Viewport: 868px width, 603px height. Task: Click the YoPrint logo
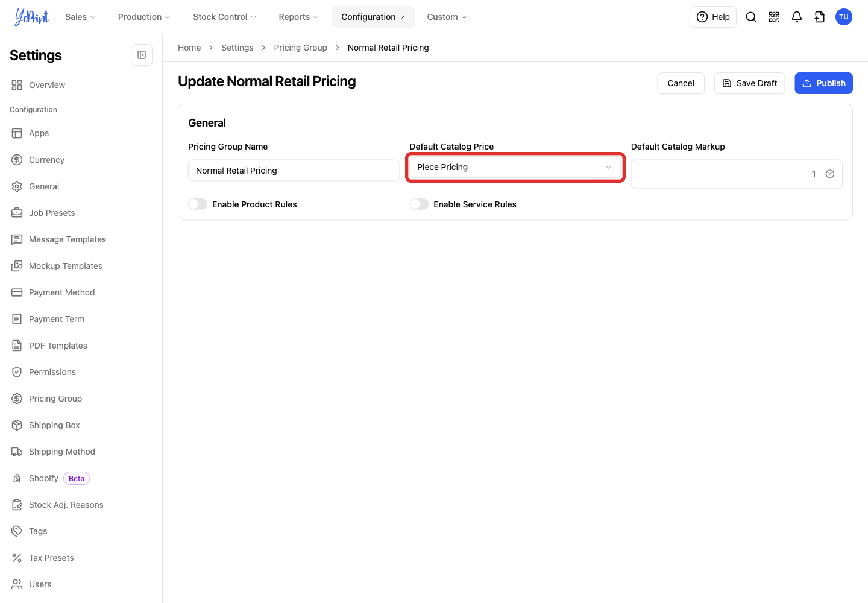tap(31, 17)
